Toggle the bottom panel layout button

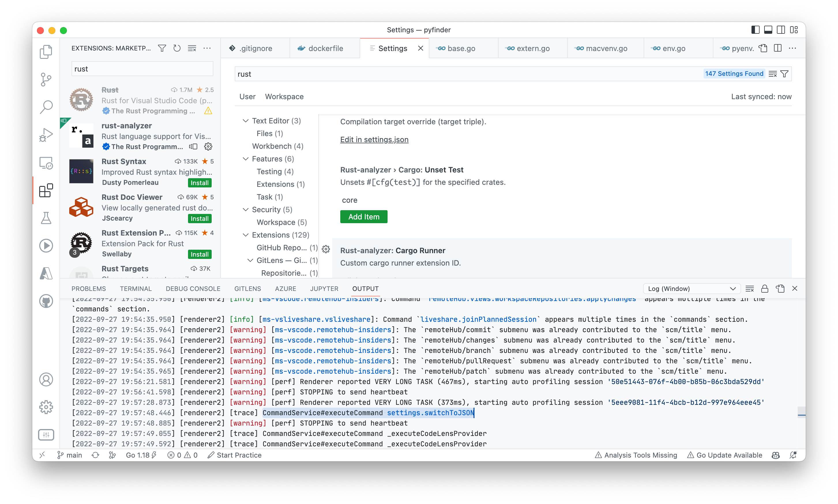[768, 30]
